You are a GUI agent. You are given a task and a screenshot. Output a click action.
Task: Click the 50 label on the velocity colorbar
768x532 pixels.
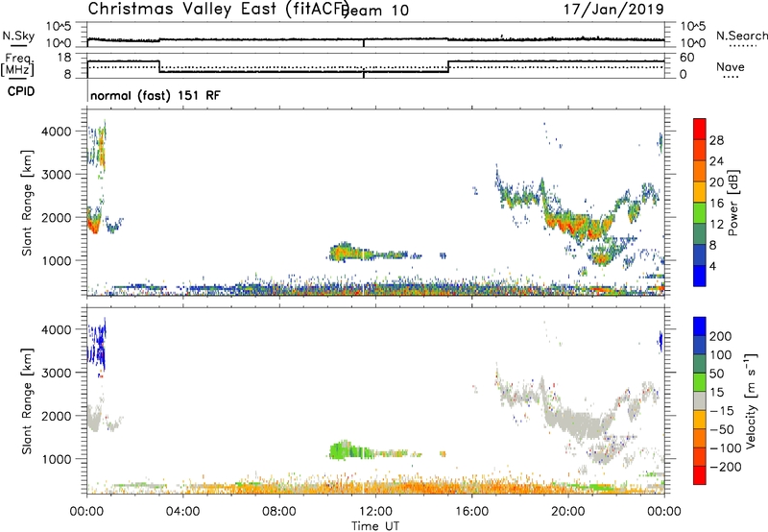pos(716,374)
